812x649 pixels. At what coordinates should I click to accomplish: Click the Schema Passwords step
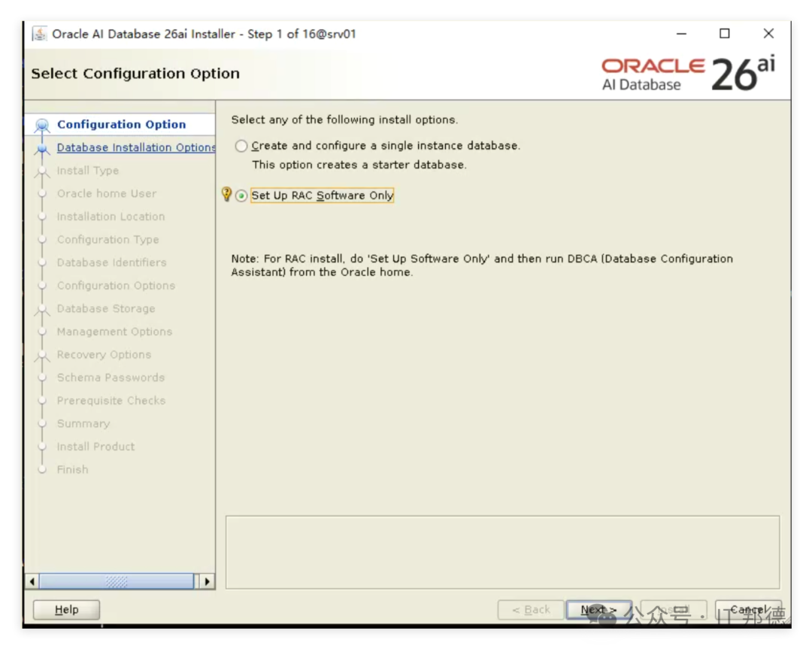(111, 378)
